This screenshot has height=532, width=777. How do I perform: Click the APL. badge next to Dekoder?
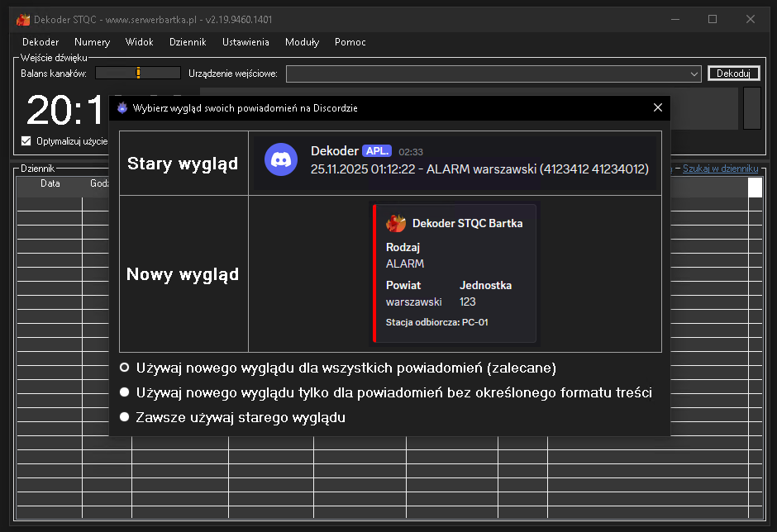pyautogui.click(x=376, y=151)
